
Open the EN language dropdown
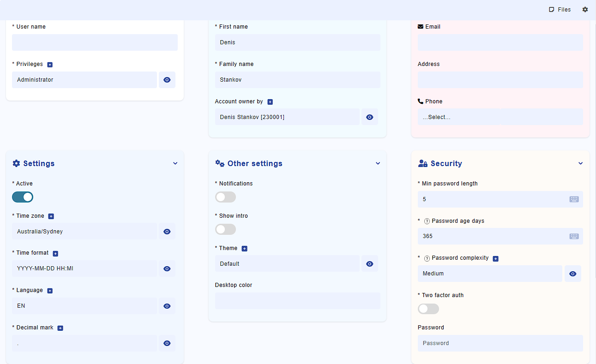click(x=84, y=306)
